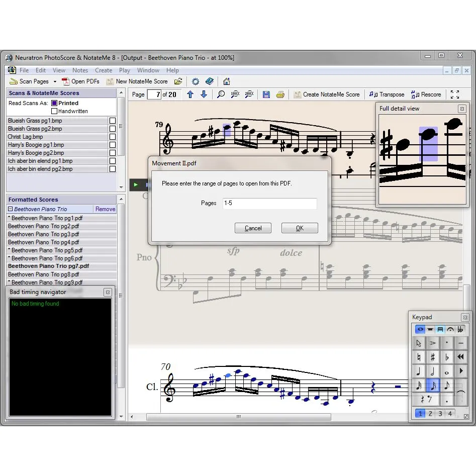Select 32nd note on Keypad
476x476 pixels.
pyautogui.click(x=419, y=386)
